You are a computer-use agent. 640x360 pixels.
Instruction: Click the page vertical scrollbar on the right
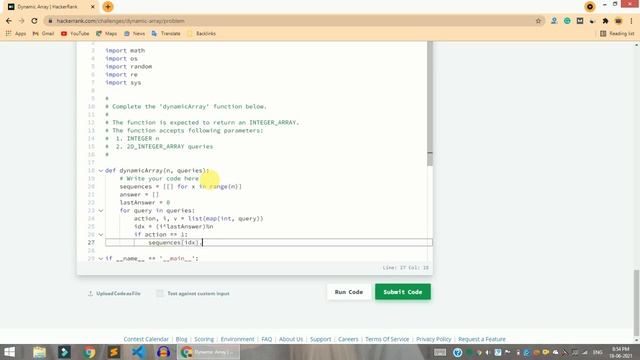[x=637, y=302]
